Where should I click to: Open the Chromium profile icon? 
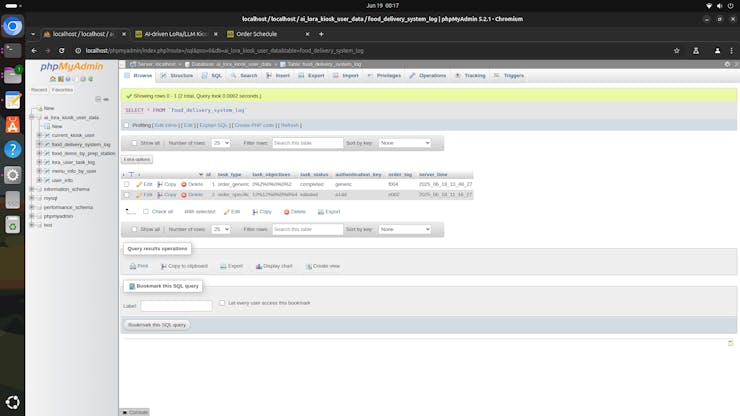point(717,51)
